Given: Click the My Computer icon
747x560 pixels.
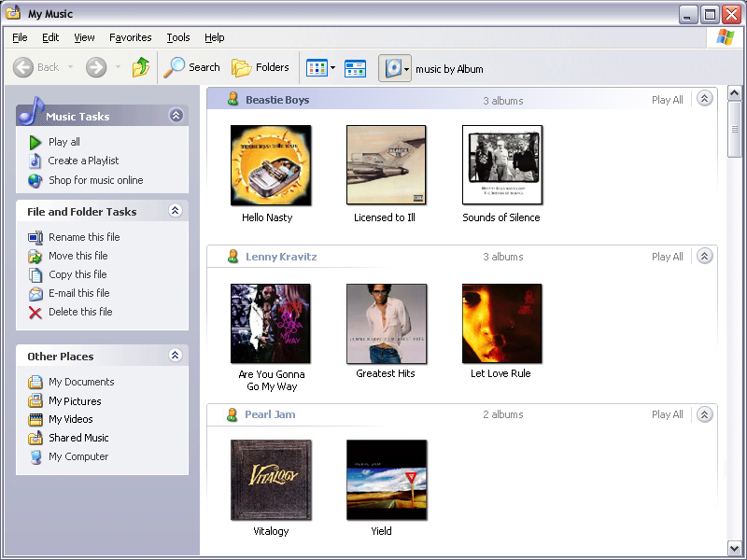Looking at the screenshot, I should pyautogui.click(x=35, y=457).
